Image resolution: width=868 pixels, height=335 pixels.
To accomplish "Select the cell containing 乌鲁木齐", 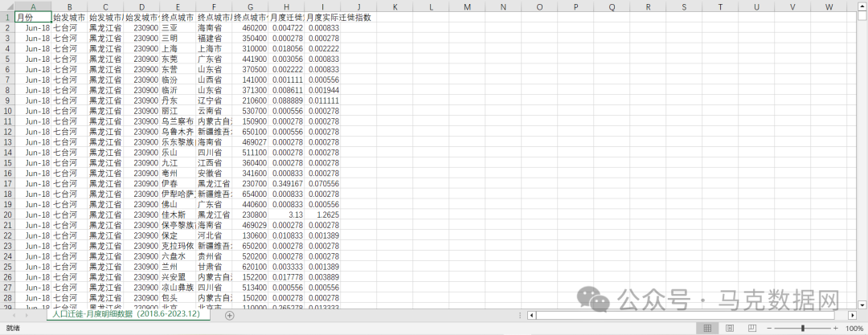I will 178,132.
